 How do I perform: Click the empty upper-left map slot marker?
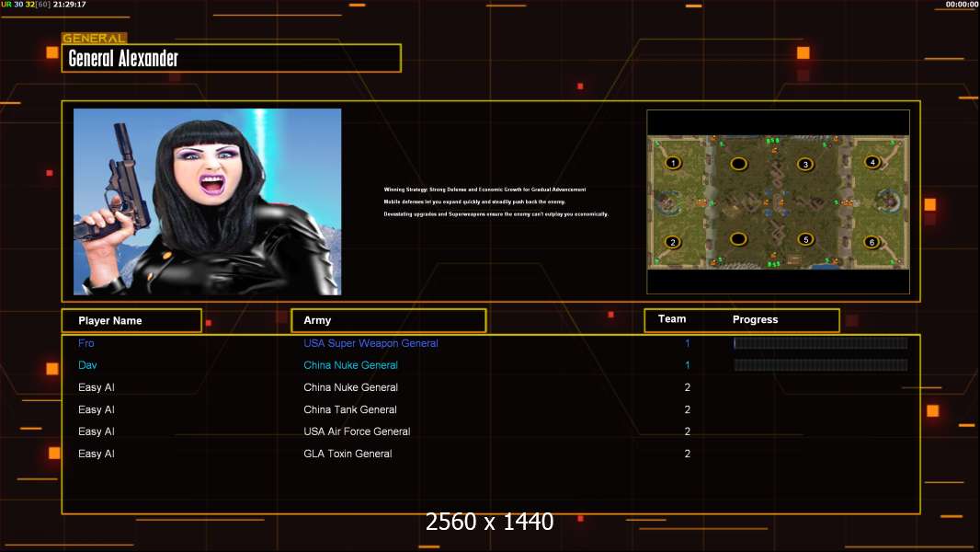738,164
